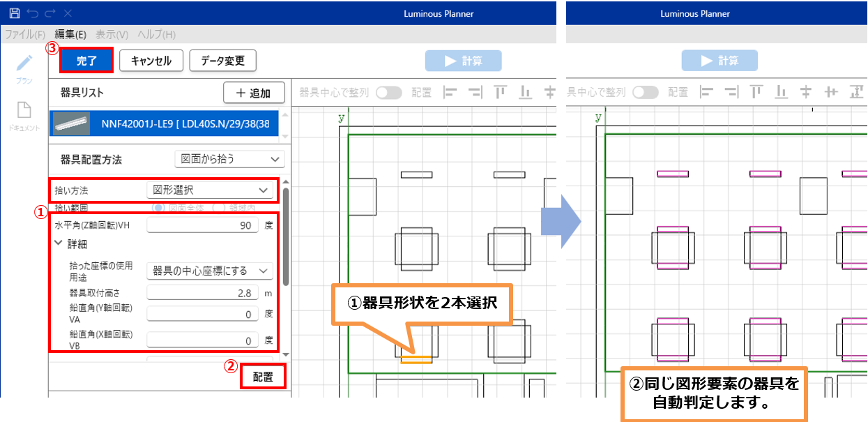The image size is (868, 422).
Task: Open the 編集(E) menu
Action: pyautogui.click(x=70, y=34)
